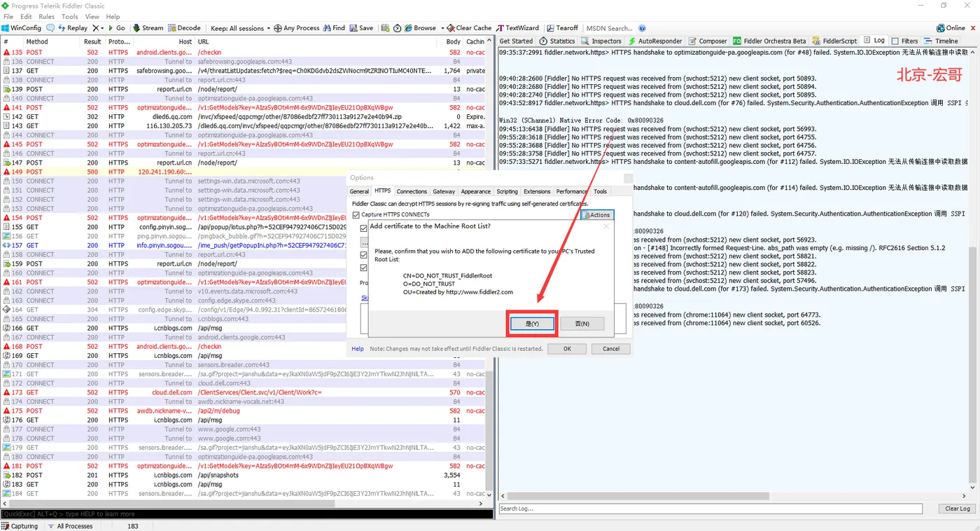The width and height of the screenshot is (980, 531).
Task: Switch to the Inspectors tab
Action: coord(601,41)
